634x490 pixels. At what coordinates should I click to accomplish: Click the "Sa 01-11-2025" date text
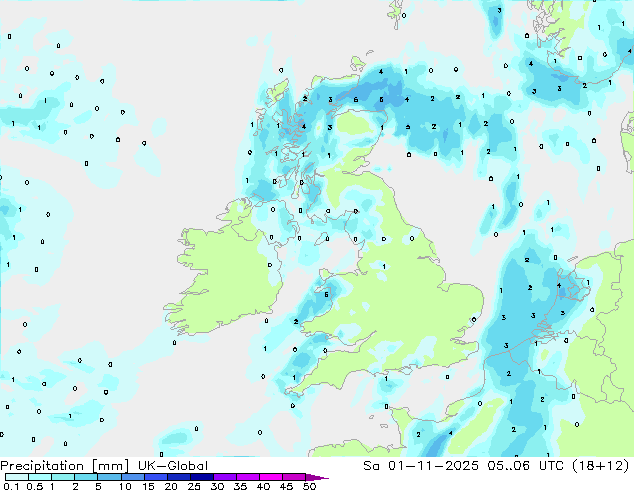(x=421, y=466)
